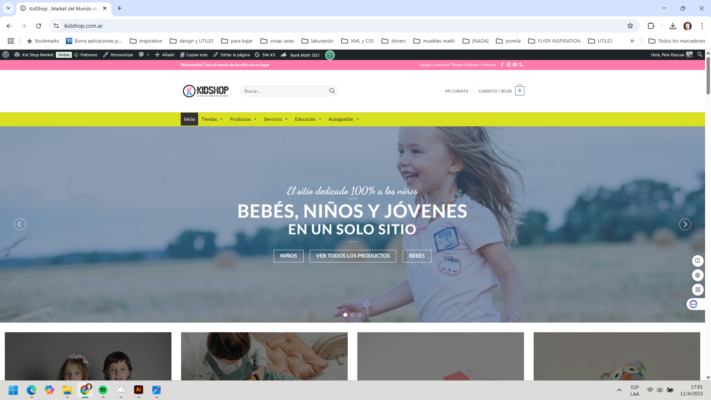The height and width of the screenshot is (400, 711).
Task: Go to next hero slide arrow
Action: (x=685, y=224)
